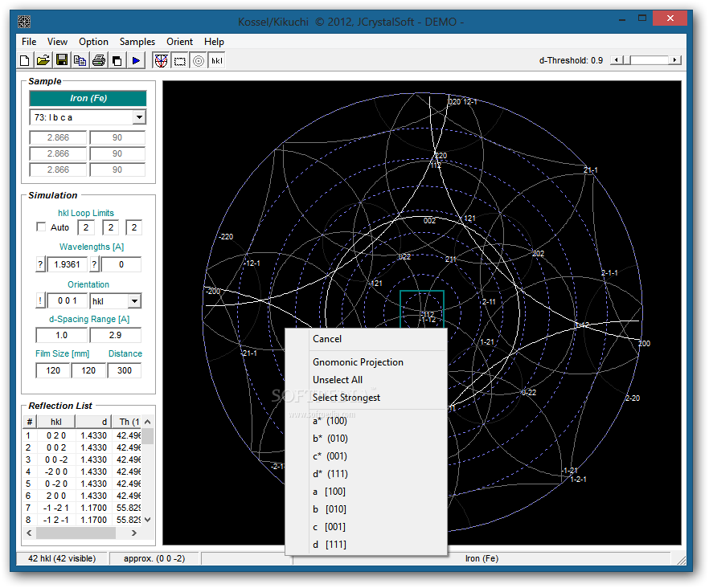
Task: Click the first wavelength field showing 1.9361
Action: (67, 264)
